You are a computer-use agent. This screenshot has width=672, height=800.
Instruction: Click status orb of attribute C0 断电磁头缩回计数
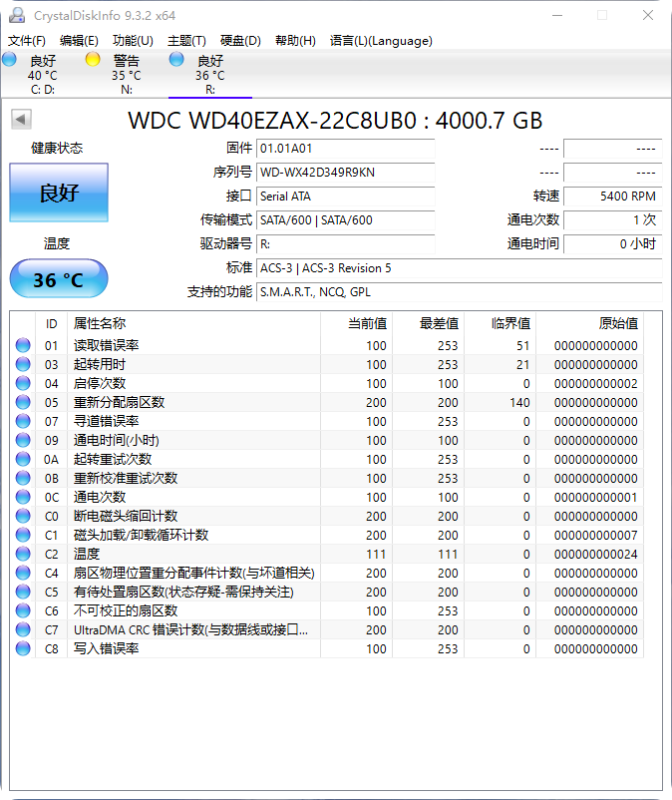23,516
